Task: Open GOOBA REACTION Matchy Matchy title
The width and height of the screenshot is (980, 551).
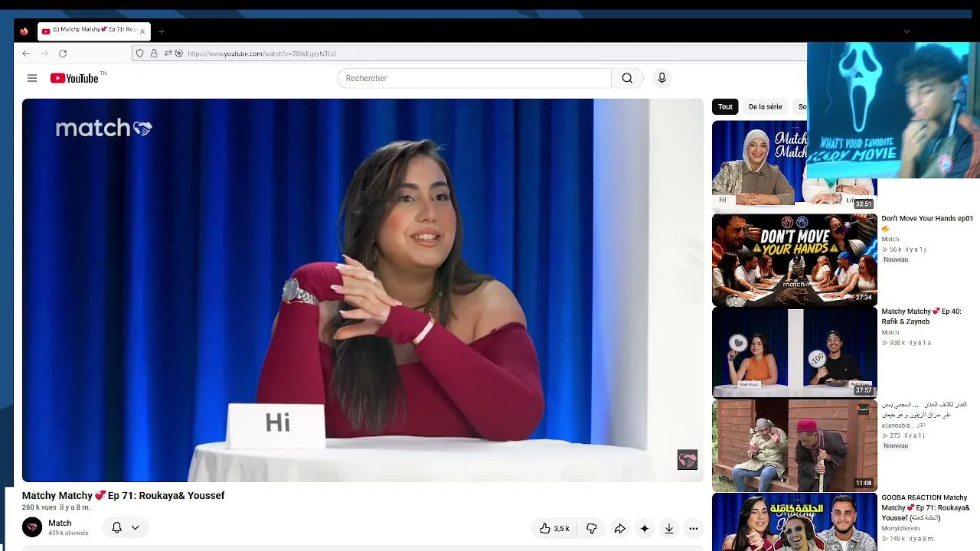Action: [926, 507]
